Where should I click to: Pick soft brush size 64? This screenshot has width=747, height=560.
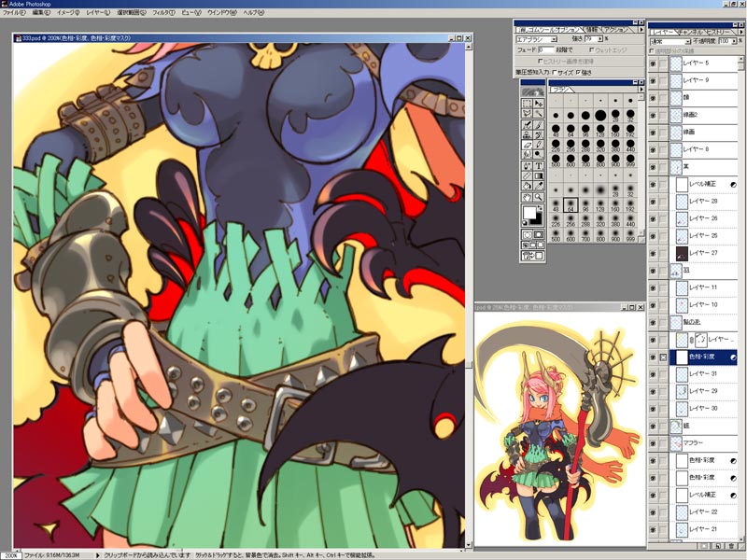571,205
